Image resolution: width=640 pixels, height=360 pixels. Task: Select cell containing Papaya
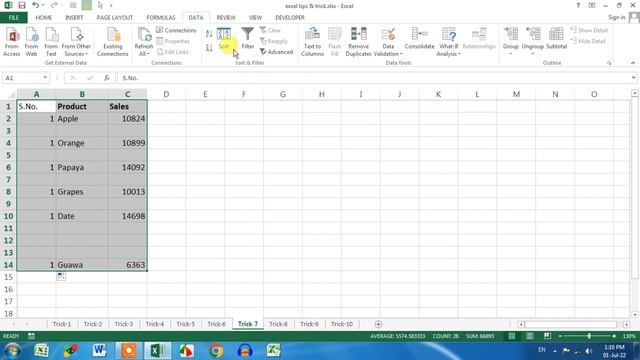pos(82,167)
